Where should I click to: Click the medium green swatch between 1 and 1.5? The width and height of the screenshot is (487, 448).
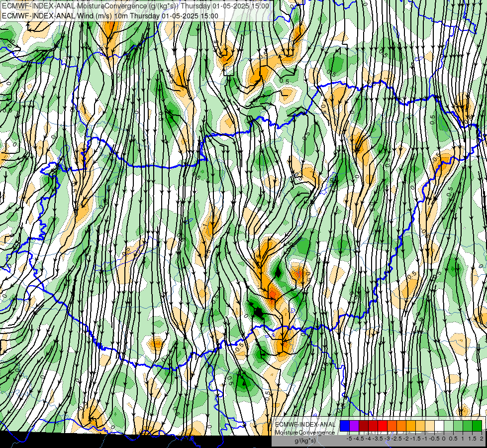(468, 426)
